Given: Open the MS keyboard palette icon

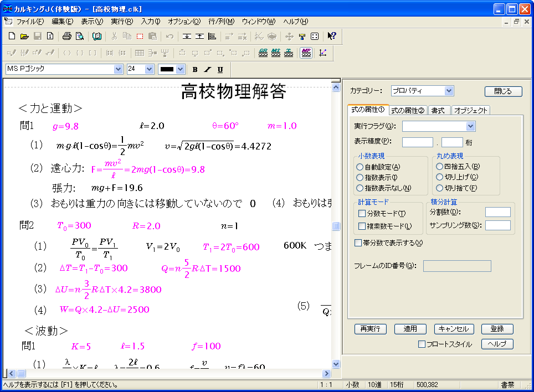Looking at the screenshot, I should (x=276, y=53).
